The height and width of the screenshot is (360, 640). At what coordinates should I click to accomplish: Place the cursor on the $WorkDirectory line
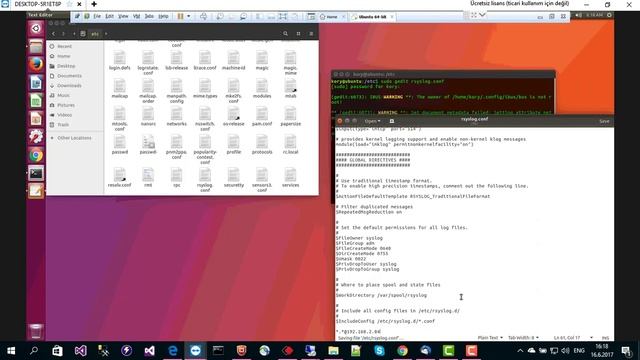tap(381, 295)
